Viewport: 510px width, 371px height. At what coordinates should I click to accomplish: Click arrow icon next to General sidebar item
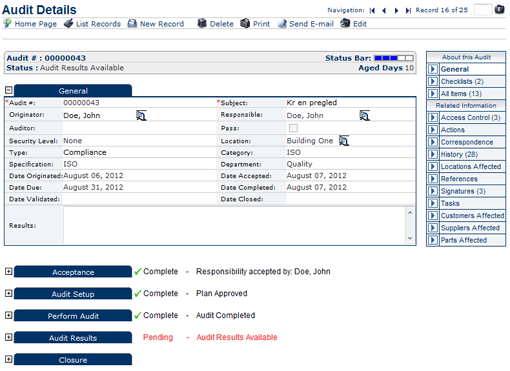coord(433,69)
